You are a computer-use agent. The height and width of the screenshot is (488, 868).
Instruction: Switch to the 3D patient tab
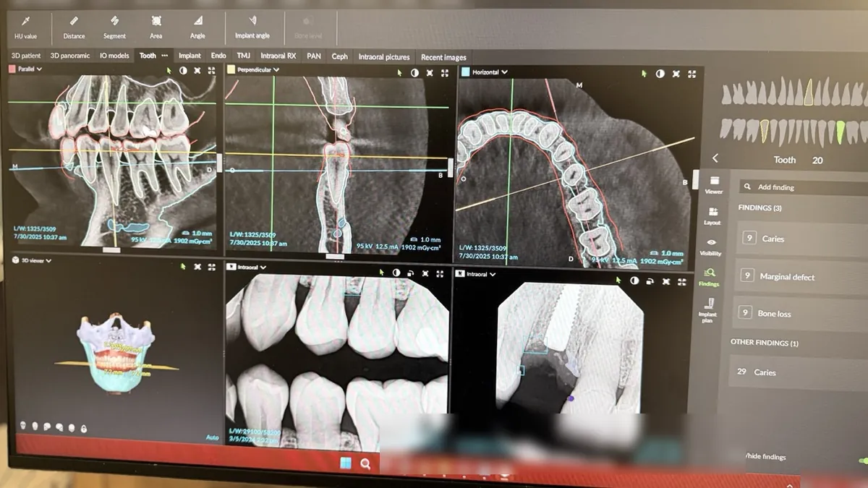25,56
